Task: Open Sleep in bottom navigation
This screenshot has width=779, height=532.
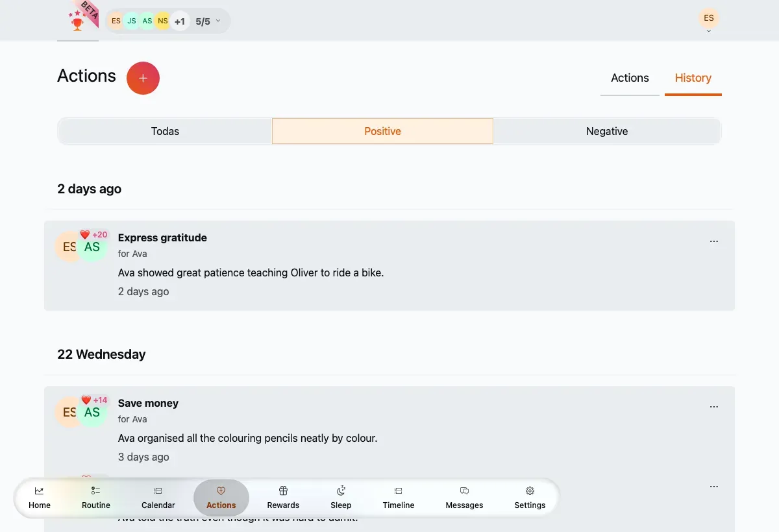Action: tap(341, 498)
